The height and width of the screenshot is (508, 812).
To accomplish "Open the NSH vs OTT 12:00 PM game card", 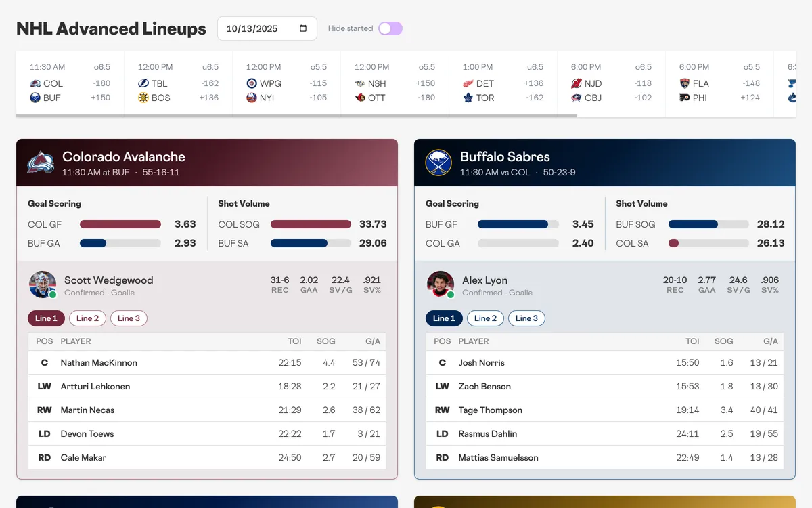I will (395, 83).
